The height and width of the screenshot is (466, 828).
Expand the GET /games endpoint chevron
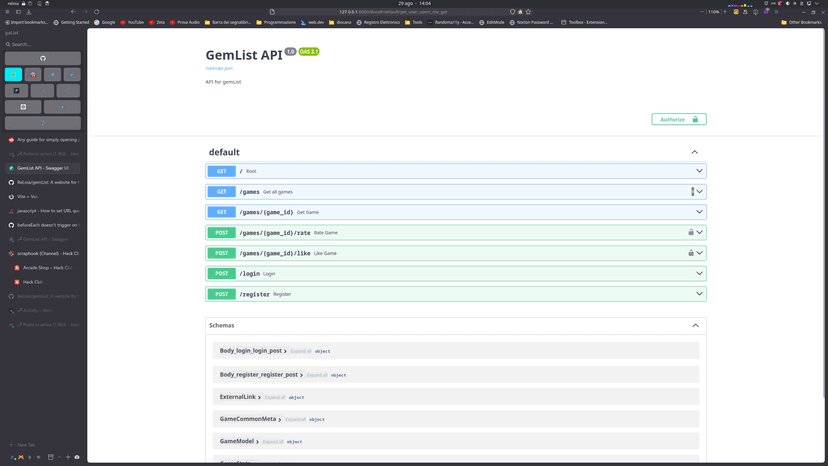click(700, 192)
